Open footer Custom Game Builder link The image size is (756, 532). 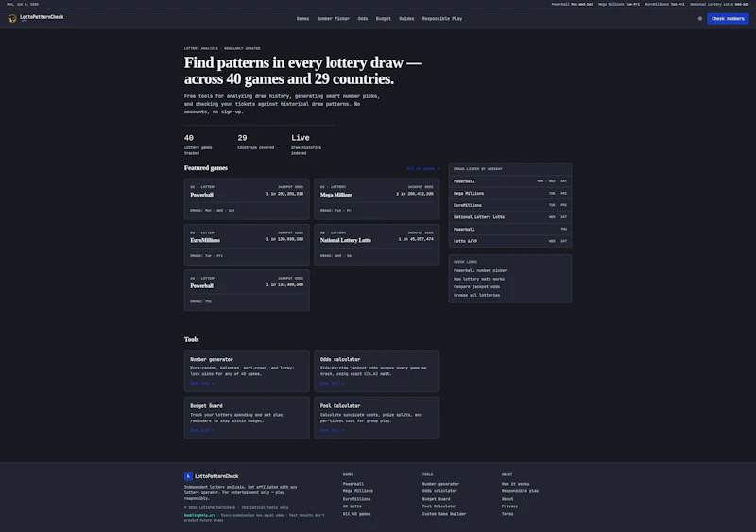(x=444, y=514)
